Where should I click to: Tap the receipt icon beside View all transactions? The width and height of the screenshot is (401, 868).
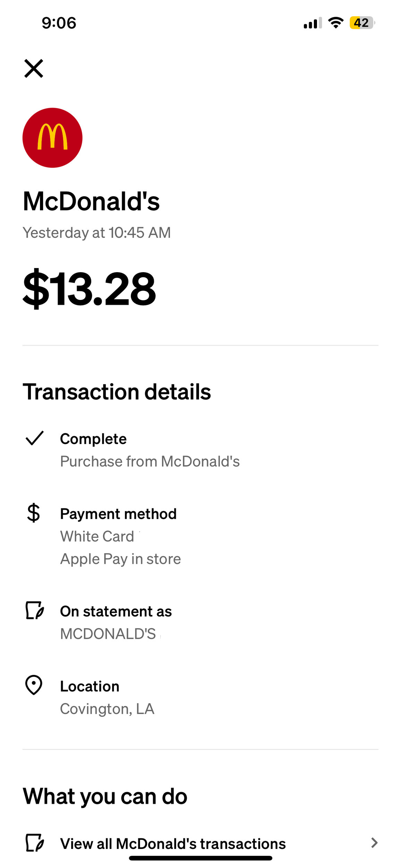pos(34,843)
